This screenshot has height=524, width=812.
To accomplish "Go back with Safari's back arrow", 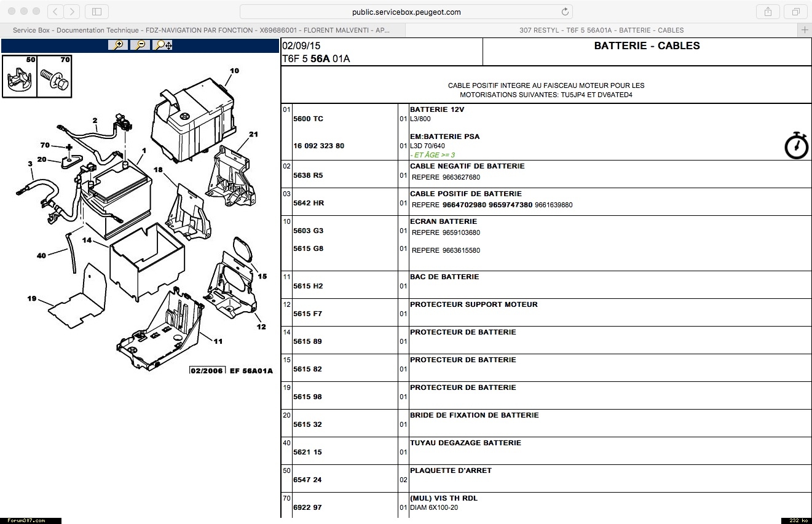I will [55, 11].
